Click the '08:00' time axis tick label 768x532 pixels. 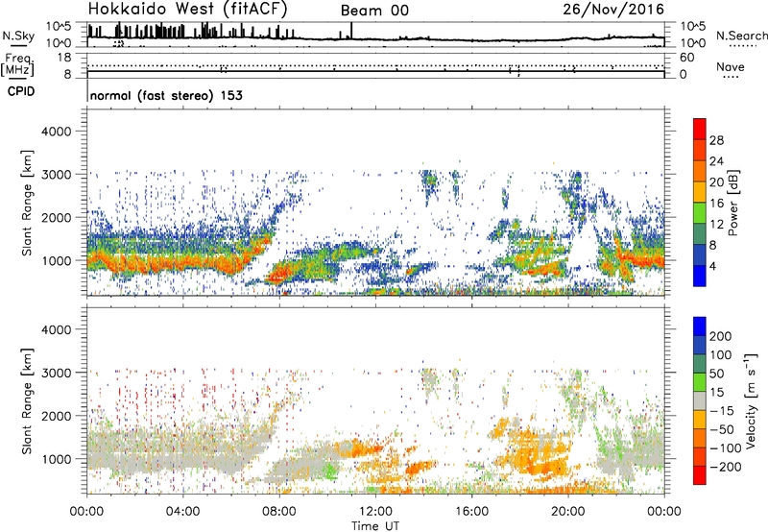pos(279,512)
